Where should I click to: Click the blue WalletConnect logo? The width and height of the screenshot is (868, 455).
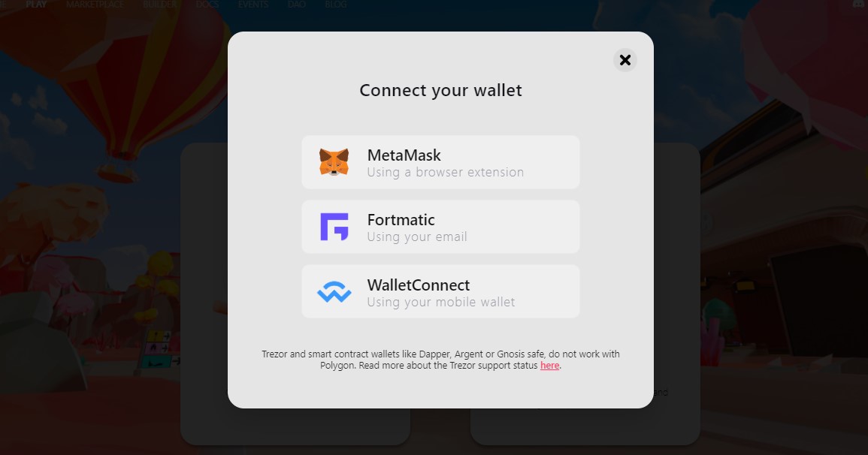point(334,292)
